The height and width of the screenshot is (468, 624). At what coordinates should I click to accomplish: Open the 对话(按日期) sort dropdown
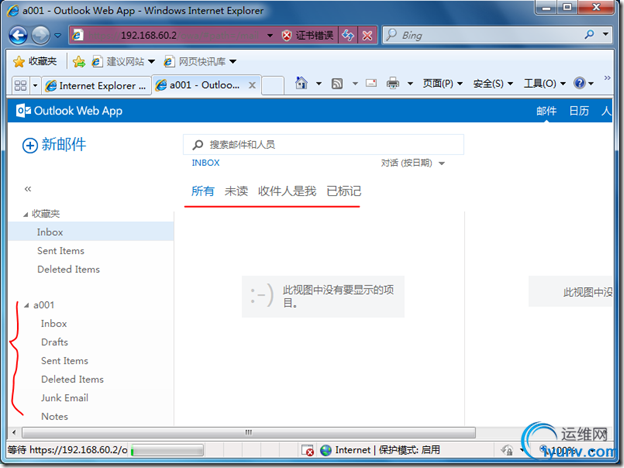413,163
